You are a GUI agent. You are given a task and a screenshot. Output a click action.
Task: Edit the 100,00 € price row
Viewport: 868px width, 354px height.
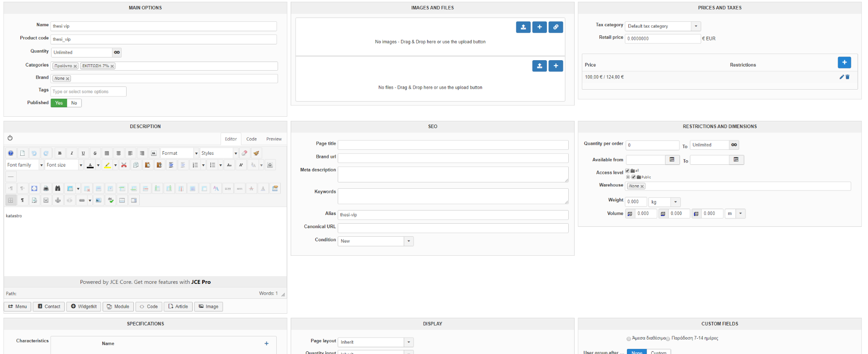click(x=842, y=77)
